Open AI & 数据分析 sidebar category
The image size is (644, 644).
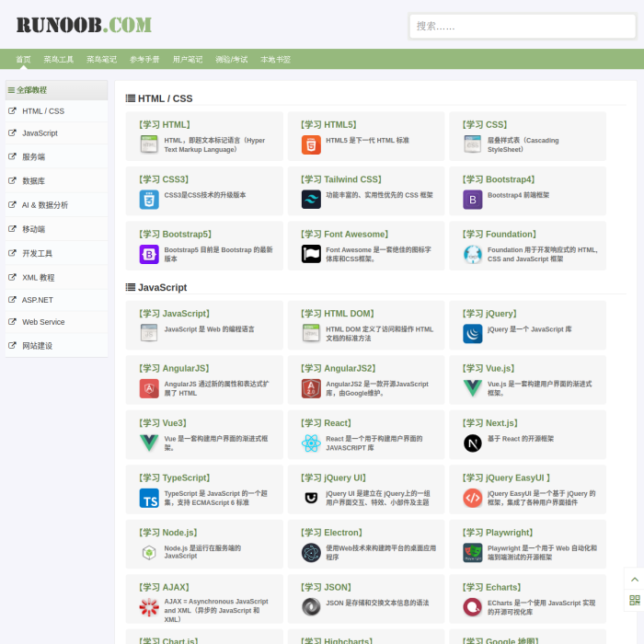[45, 205]
